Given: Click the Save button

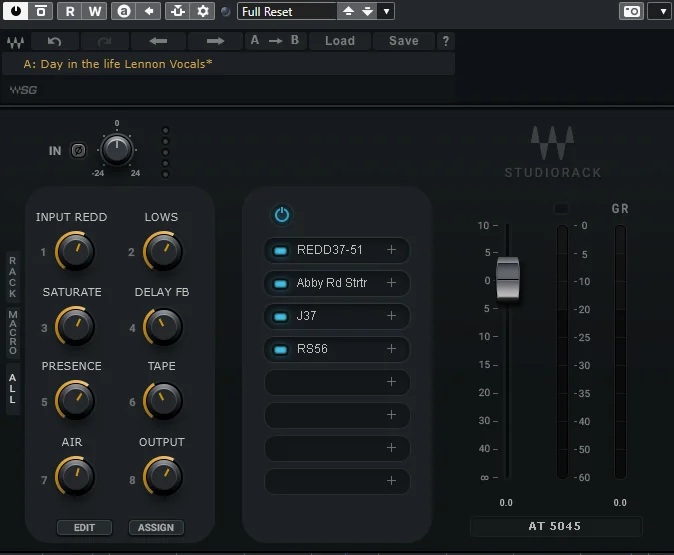Looking at the screenshot, I should [x=404, y=41].
